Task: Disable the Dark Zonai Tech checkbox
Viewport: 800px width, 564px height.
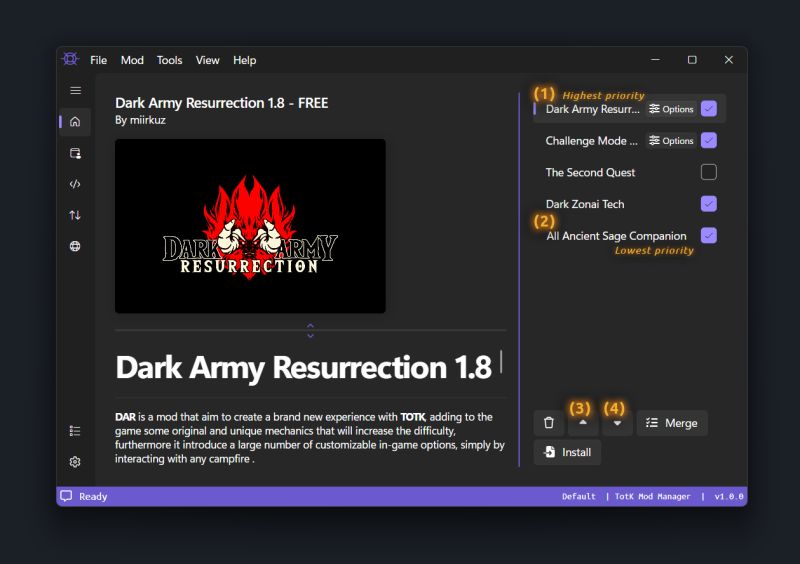Action: pyautogui.click(x=709, y=204)
